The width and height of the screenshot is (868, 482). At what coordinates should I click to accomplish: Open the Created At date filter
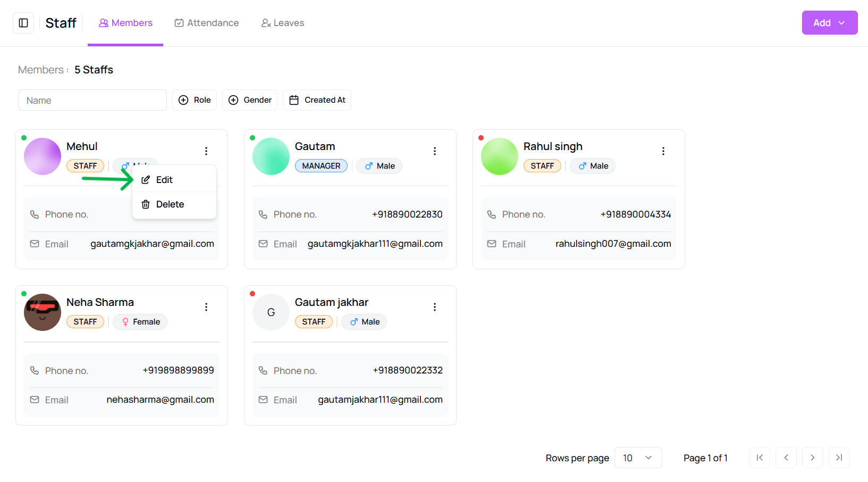[x=317, y=100]
